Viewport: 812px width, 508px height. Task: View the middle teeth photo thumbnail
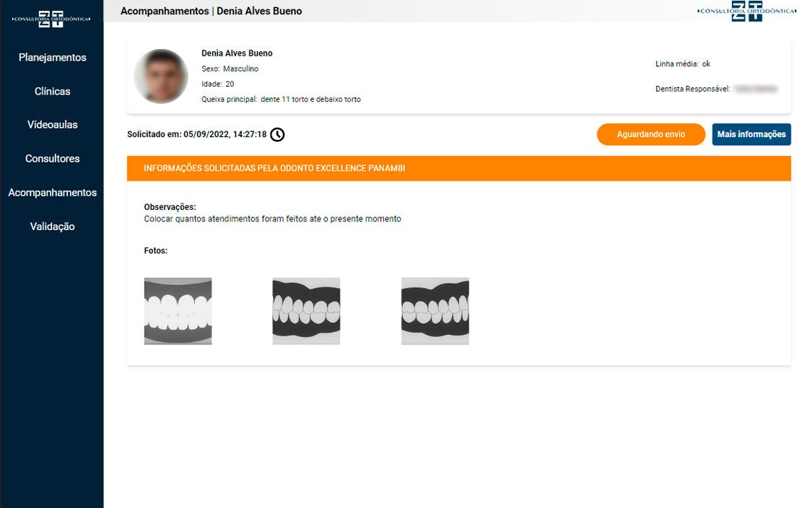306,311
